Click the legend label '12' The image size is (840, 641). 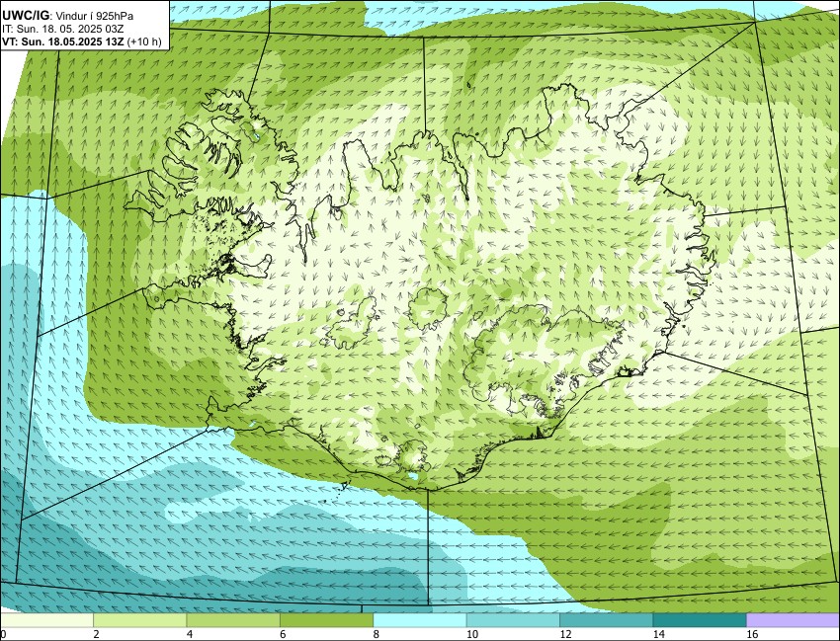565,634
